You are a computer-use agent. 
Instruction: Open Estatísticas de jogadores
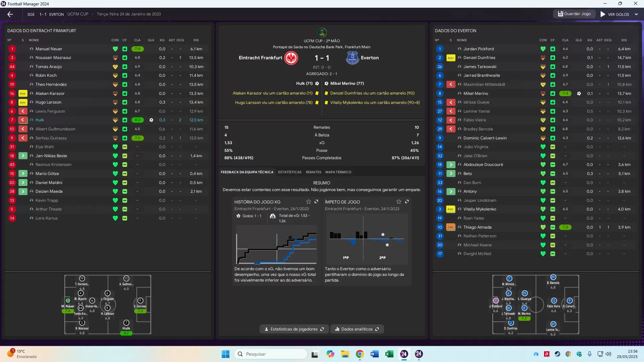point(294,329)
